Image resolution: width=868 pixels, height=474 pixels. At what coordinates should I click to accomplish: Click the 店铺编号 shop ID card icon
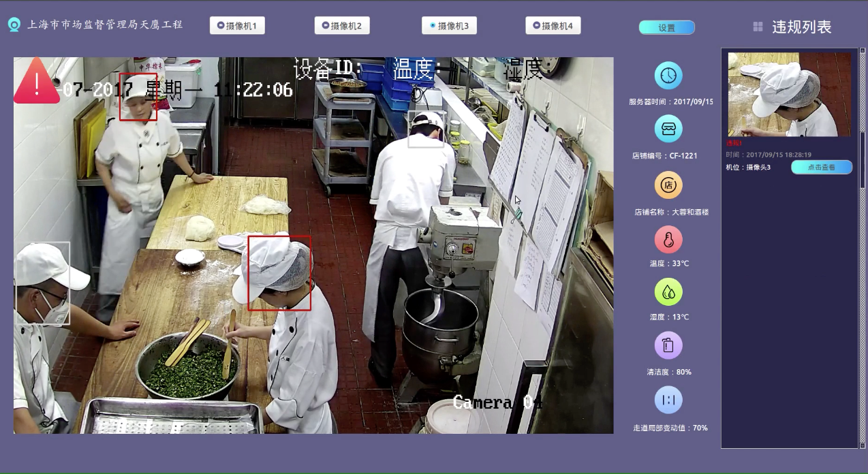(x=668, y=128)
